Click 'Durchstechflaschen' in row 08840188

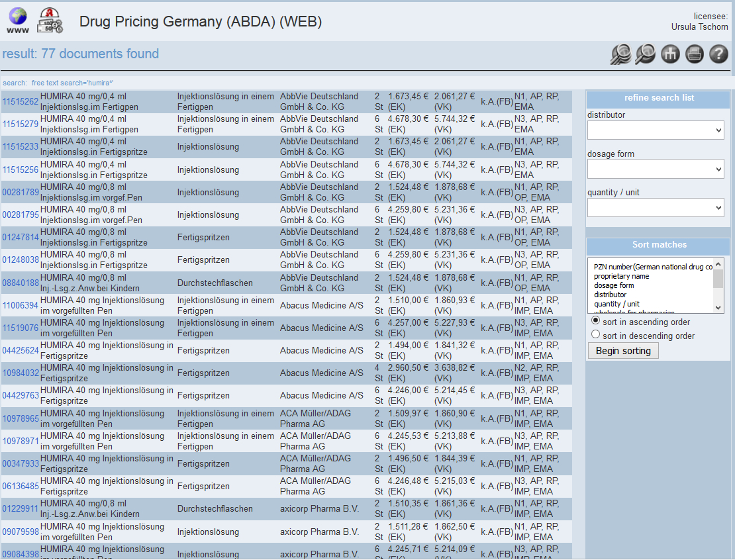click(x=215, y=283)
